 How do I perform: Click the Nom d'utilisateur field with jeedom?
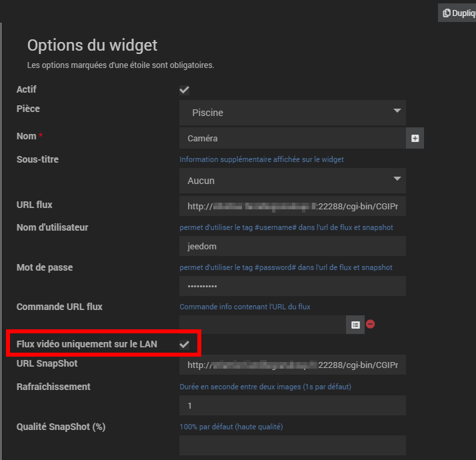(292, 246)
